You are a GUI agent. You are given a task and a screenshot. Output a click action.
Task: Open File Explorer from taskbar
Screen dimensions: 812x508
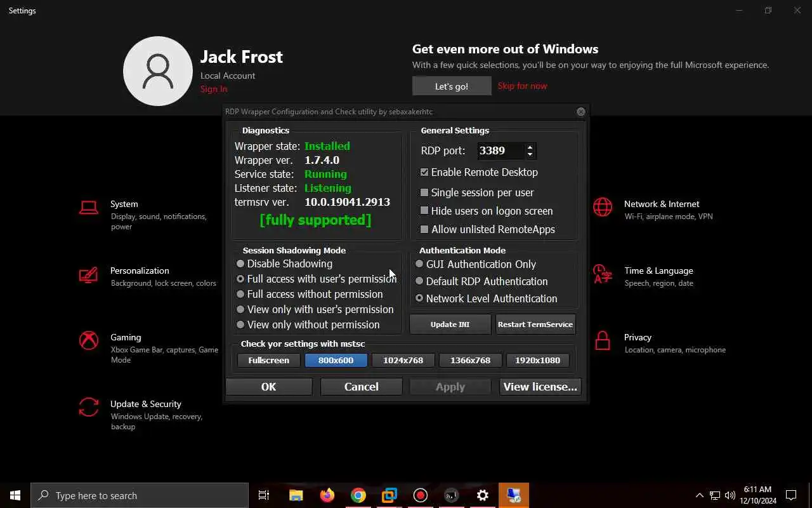(x=296, y=495)
